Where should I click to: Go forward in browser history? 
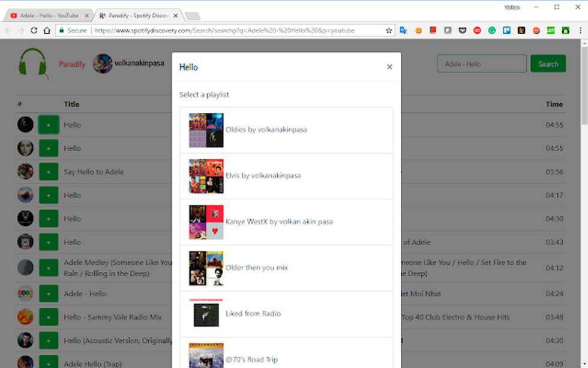21,31
